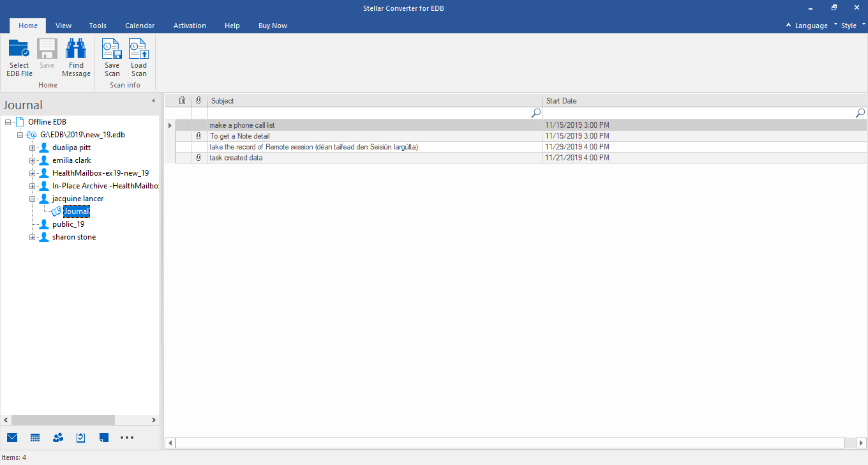Viewport: 868px width, 465px height.
Task: Select the public_19 tree item
Action: pos(68,224)
